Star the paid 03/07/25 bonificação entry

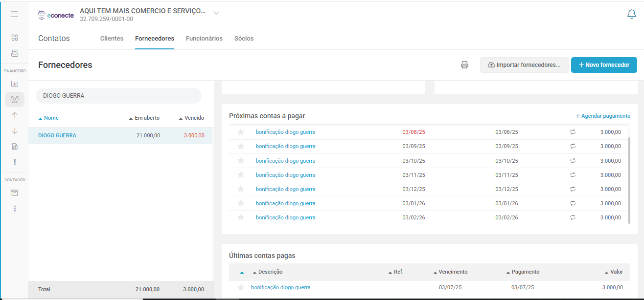(240, 287)
